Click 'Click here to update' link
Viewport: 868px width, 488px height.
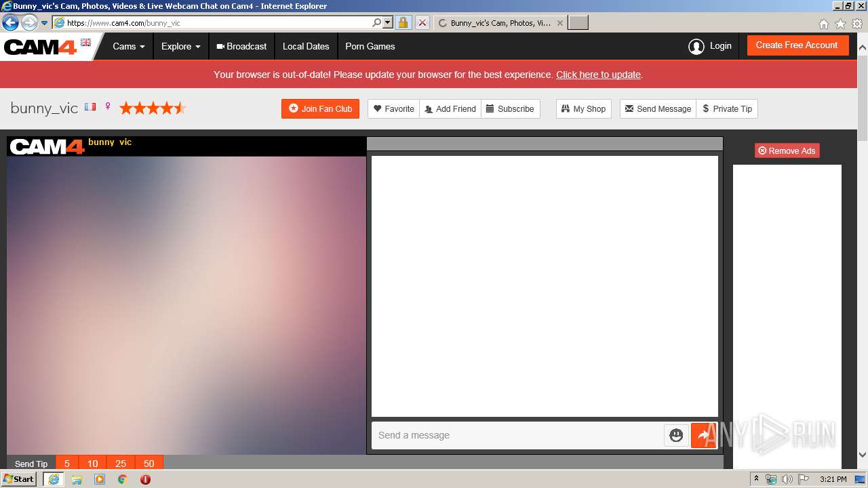pos(599,75)
